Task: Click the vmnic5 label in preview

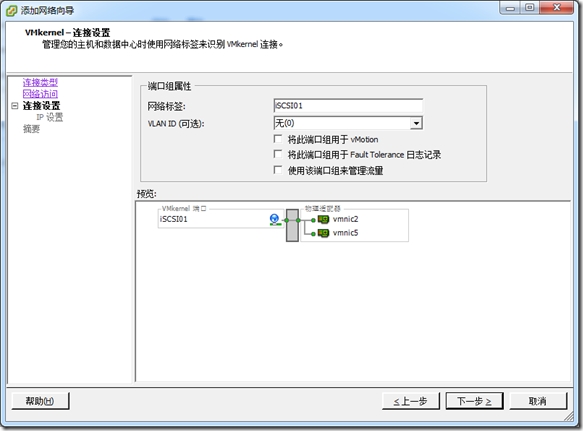Action: click(x=345, y=233)
